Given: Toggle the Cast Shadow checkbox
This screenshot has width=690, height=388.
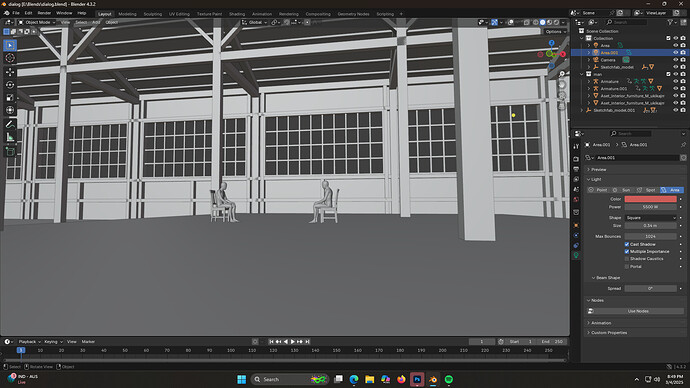Looking at the screenshot, I should [x=627, y=244].
